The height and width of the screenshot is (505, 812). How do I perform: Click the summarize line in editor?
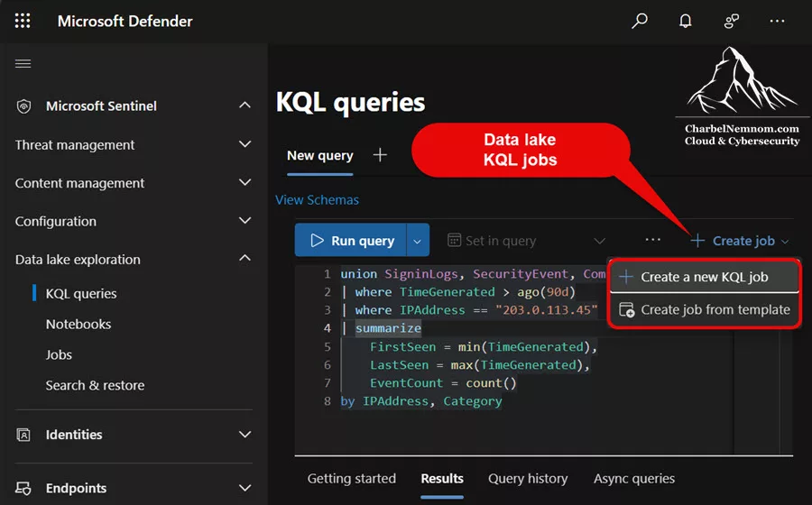(381, 328)
